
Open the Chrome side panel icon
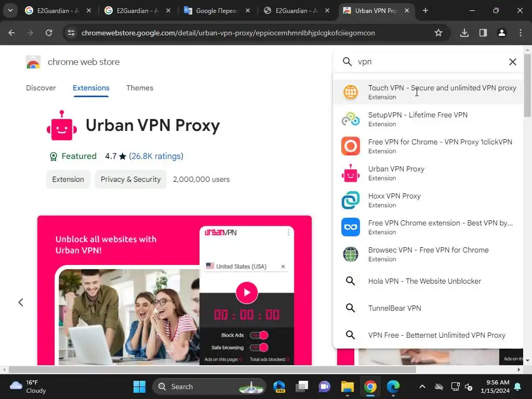[x=483, y=33]
